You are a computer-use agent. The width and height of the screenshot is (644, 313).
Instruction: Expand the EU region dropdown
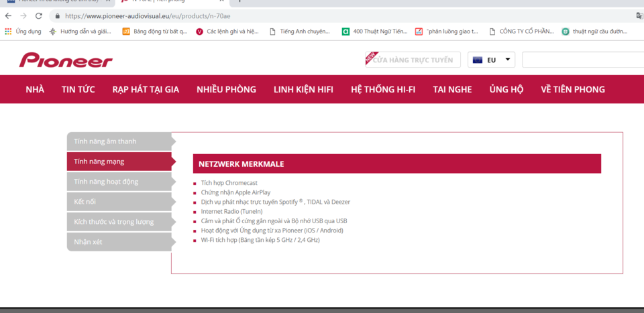click(491, 60)
